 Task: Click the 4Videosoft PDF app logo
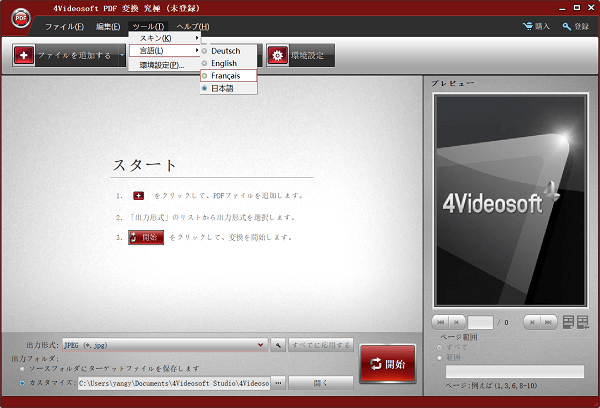point(19,17)
